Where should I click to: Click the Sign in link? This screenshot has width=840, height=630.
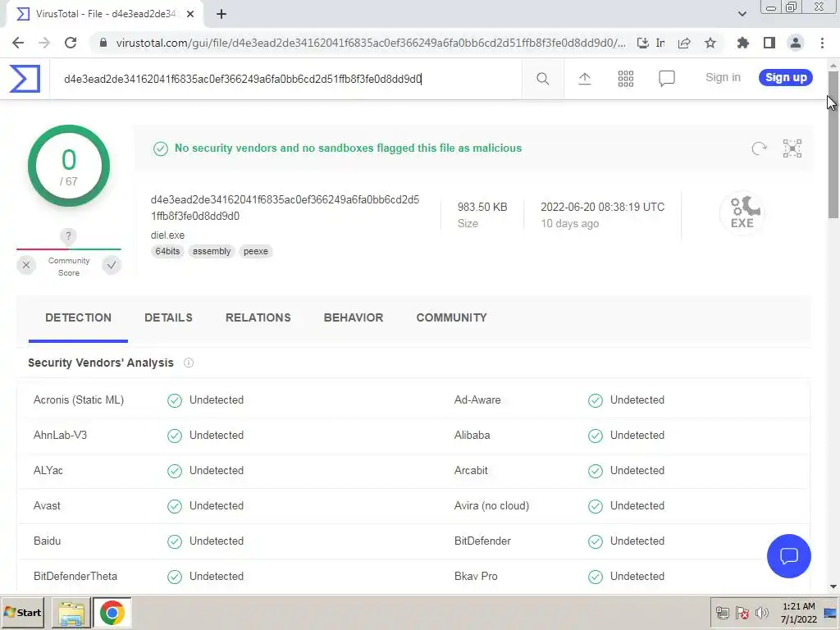click(723, 78)
